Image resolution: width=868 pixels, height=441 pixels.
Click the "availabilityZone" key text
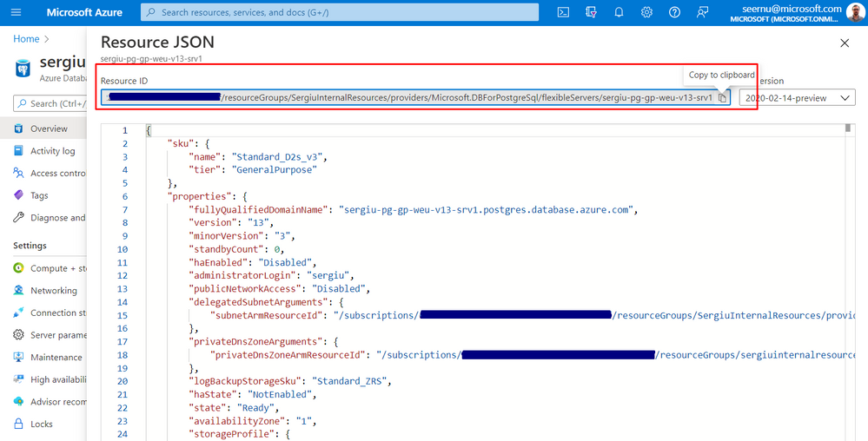point(237,421)
